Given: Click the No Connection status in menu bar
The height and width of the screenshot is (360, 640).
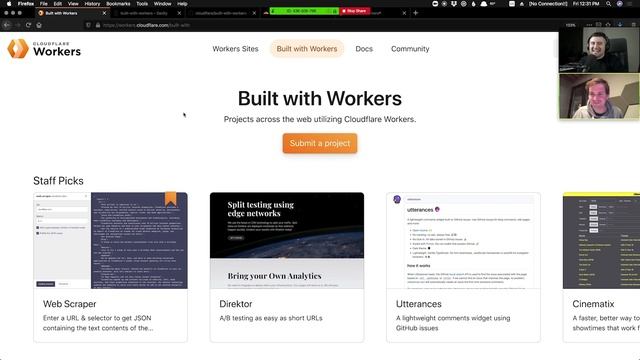Looking at the screenshot, I should point(548,4).
